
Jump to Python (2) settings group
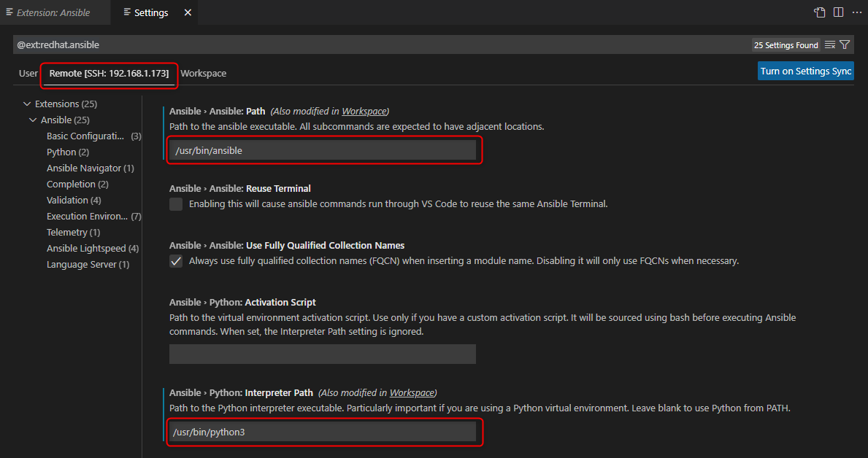coord(68,152)
